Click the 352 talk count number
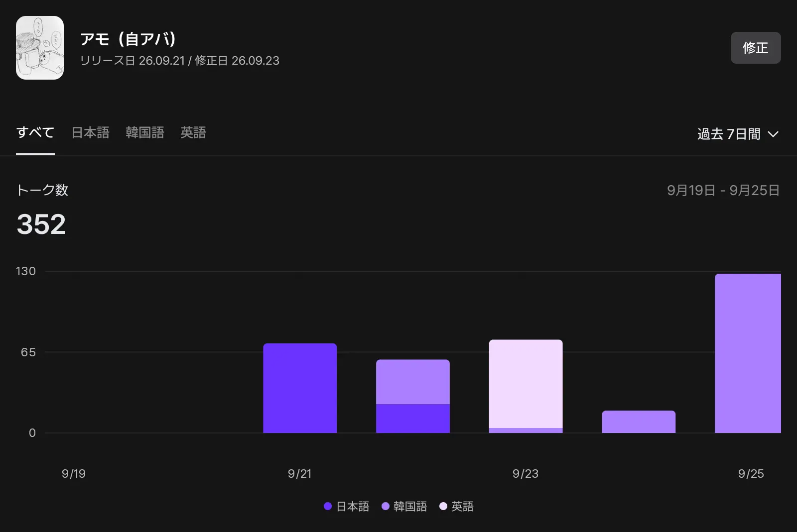The image size is (797, 532). click(41, 224)
